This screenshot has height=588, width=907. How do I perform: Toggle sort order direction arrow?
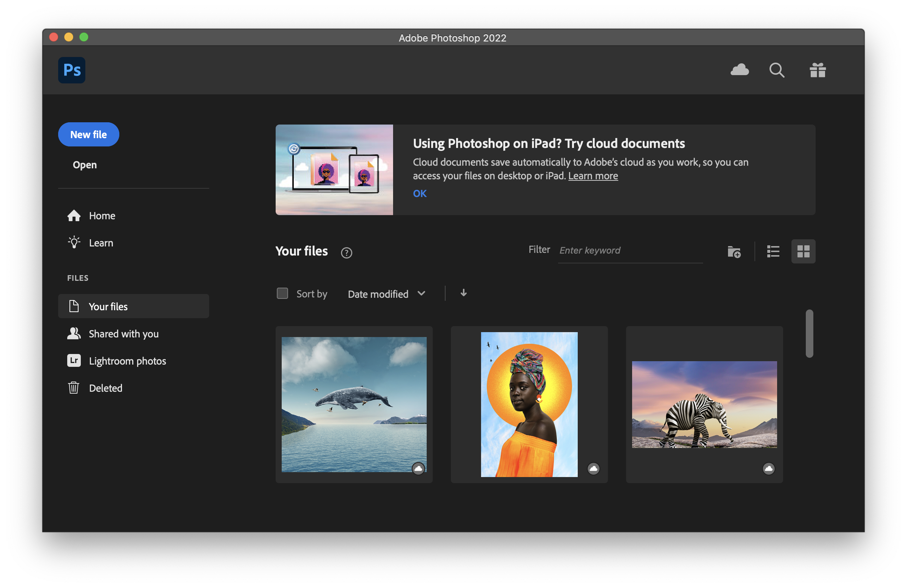pyautogui.click(x=463, y=293)
